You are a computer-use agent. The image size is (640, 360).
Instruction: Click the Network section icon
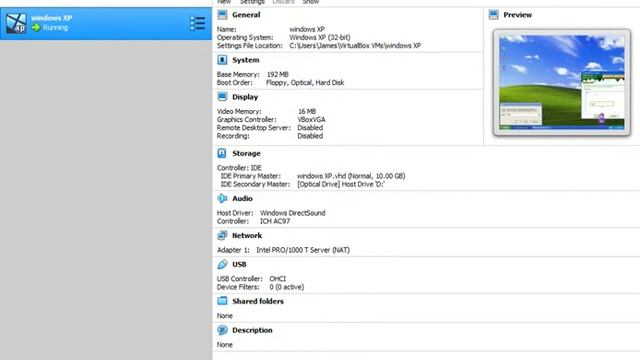click(x=222, y=235)
